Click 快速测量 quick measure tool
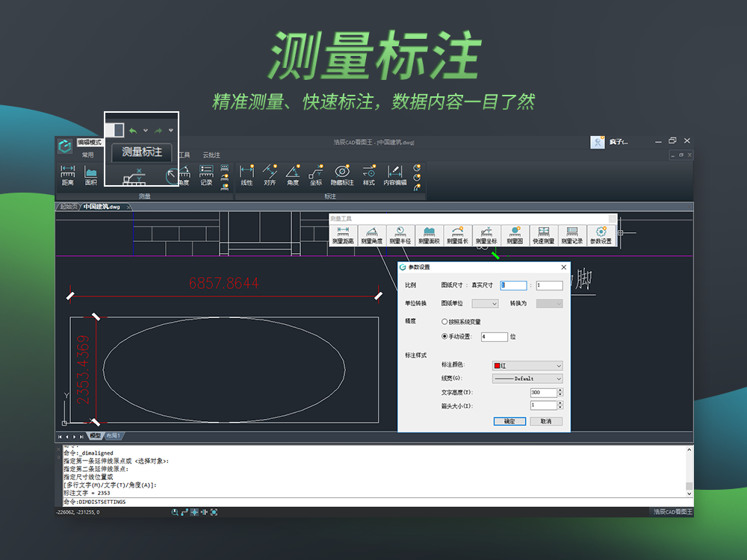 (x=543, y=235)
